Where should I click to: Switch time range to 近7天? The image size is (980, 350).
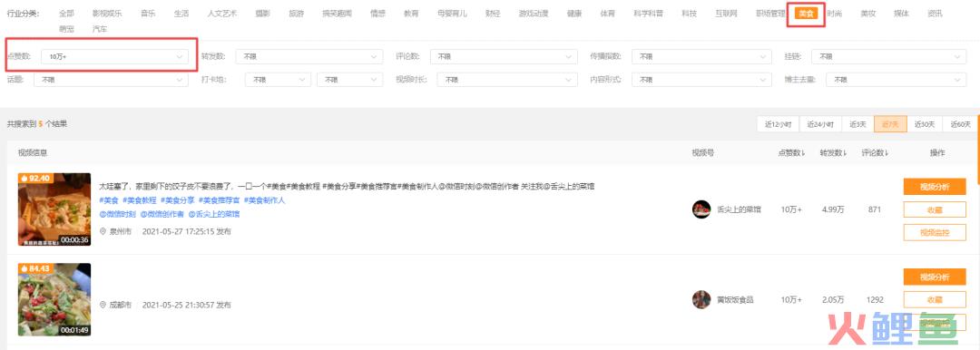point(891,124)
